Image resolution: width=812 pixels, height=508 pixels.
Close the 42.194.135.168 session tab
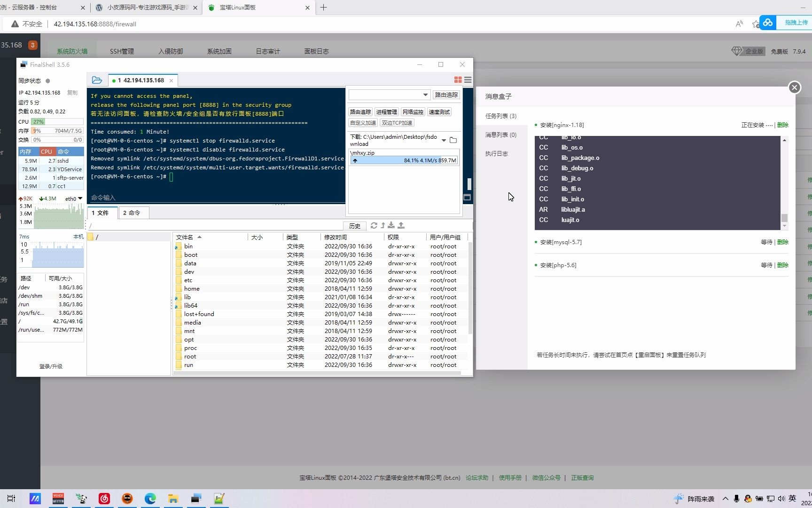[171, 80]
